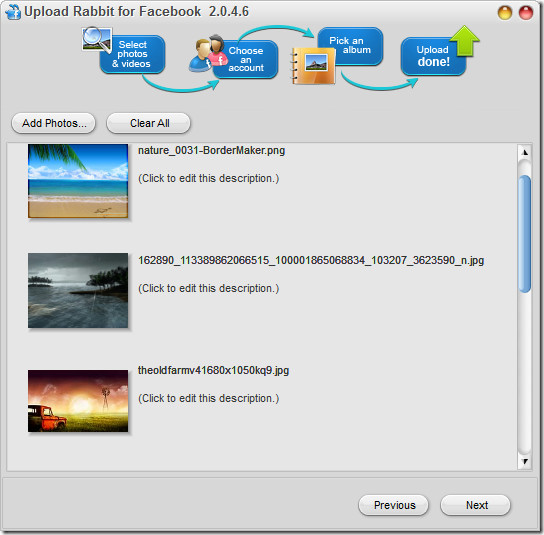Viewport: 544px width, 535px height.
Task: Select the old farm truck thumbnail
Action: (78, 401)
